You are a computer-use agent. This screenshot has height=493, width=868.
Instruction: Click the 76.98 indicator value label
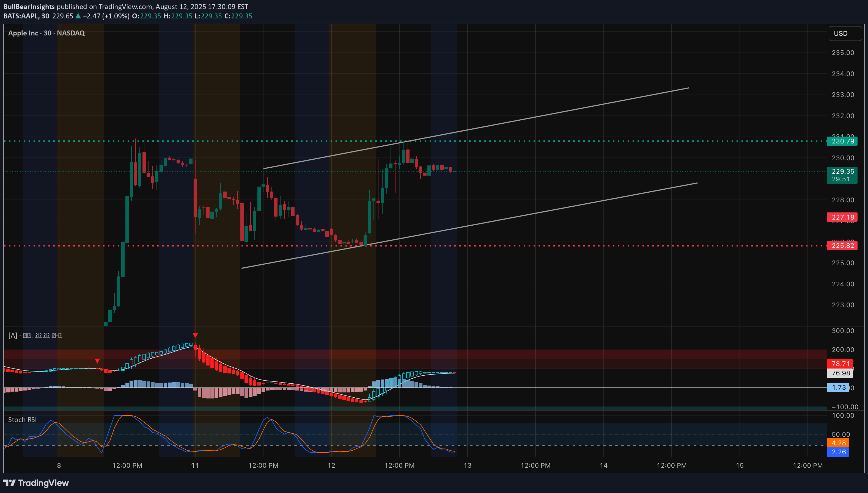point(840,373)
